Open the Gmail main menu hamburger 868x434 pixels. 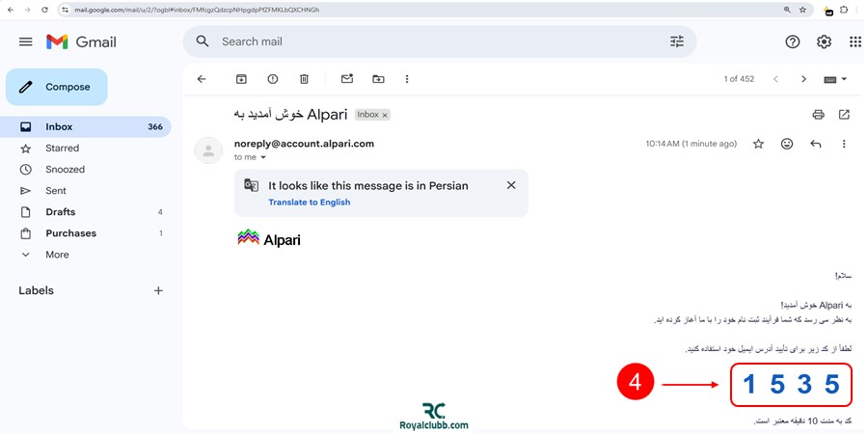(25, 41)
